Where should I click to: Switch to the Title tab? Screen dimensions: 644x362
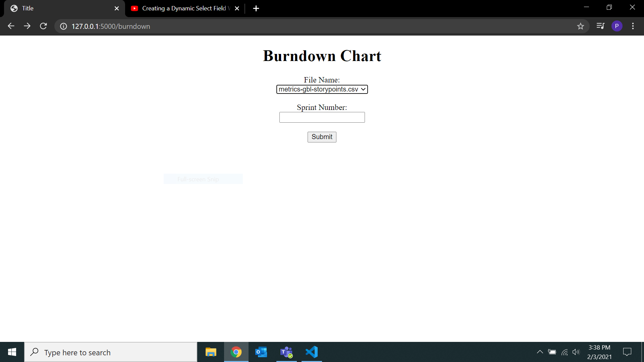(x=50, y=8)
